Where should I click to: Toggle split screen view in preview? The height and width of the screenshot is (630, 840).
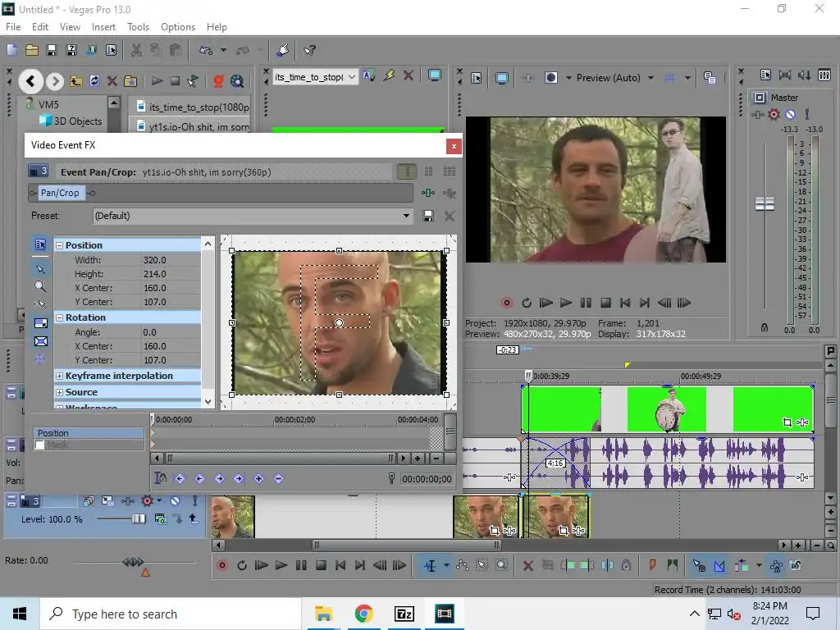550,78
